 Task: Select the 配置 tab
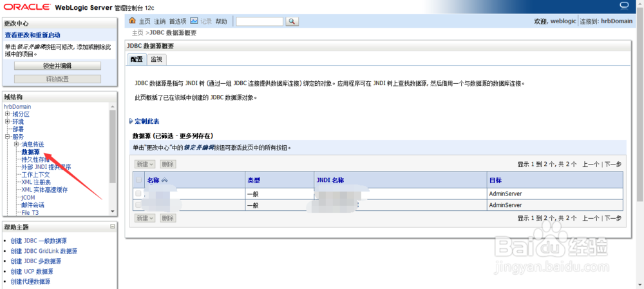point(137,59)
